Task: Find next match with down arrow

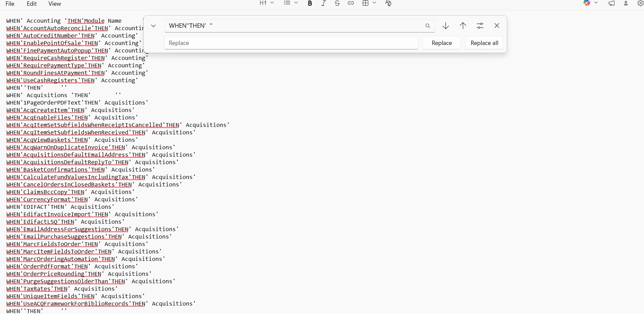Action: click(446, 26)
